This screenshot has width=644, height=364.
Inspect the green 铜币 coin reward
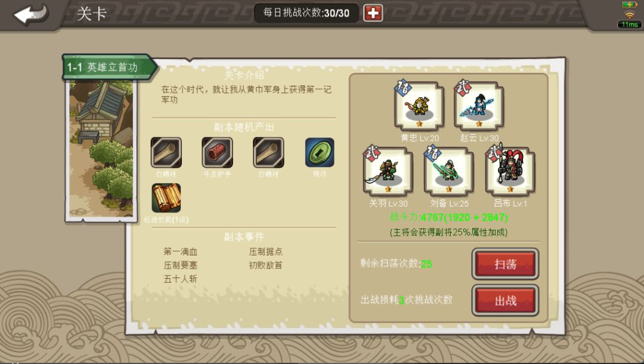pyautogui.click(x=320, y=152)
